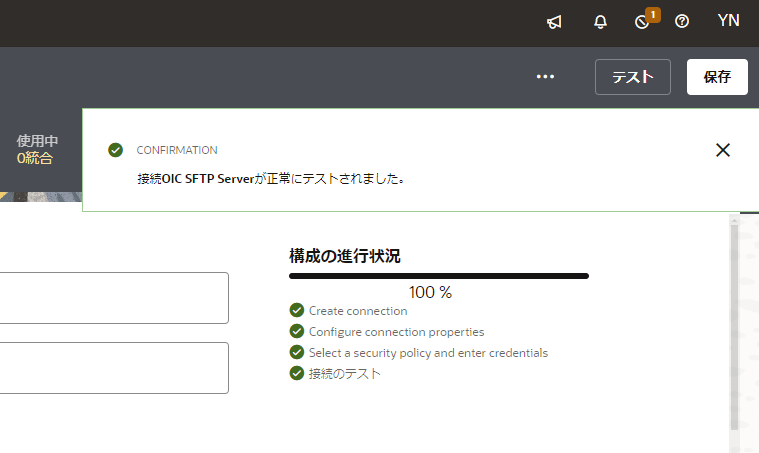Click the checkmark next to Configure connection properties

coord(296,331)
